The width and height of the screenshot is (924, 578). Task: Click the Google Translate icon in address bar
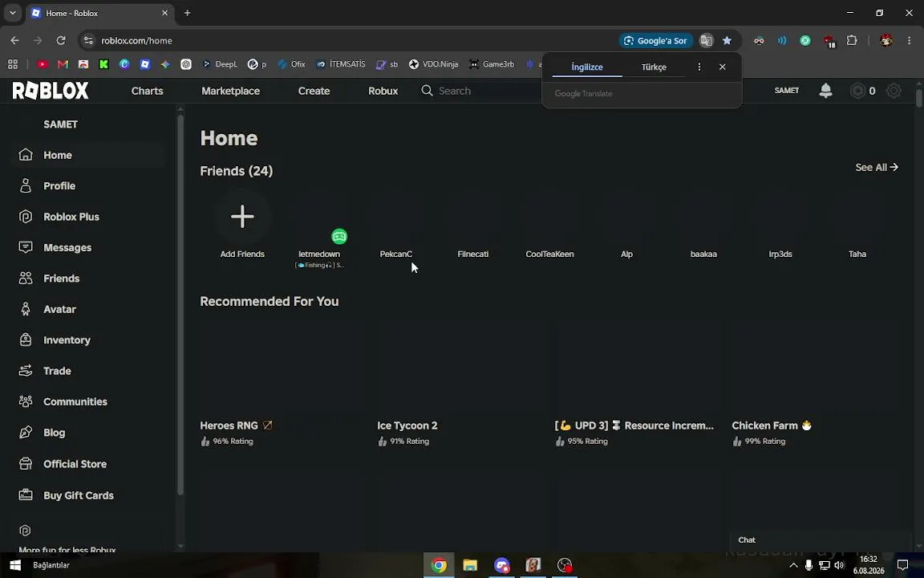pos(706,41)
